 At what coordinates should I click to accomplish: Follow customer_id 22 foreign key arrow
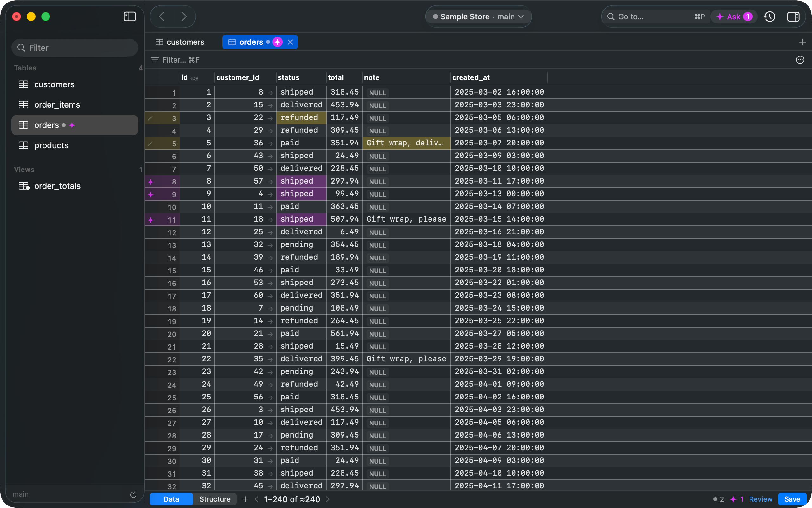(x=270, y=118)
